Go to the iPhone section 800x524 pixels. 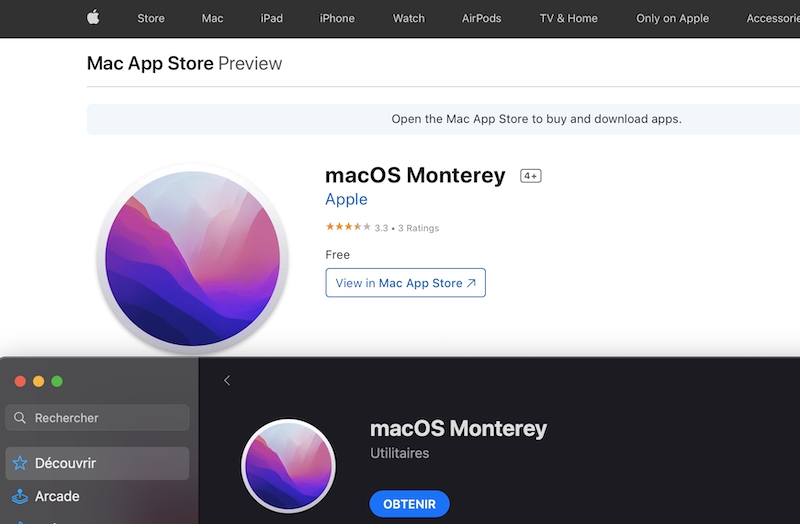(337, 18)
